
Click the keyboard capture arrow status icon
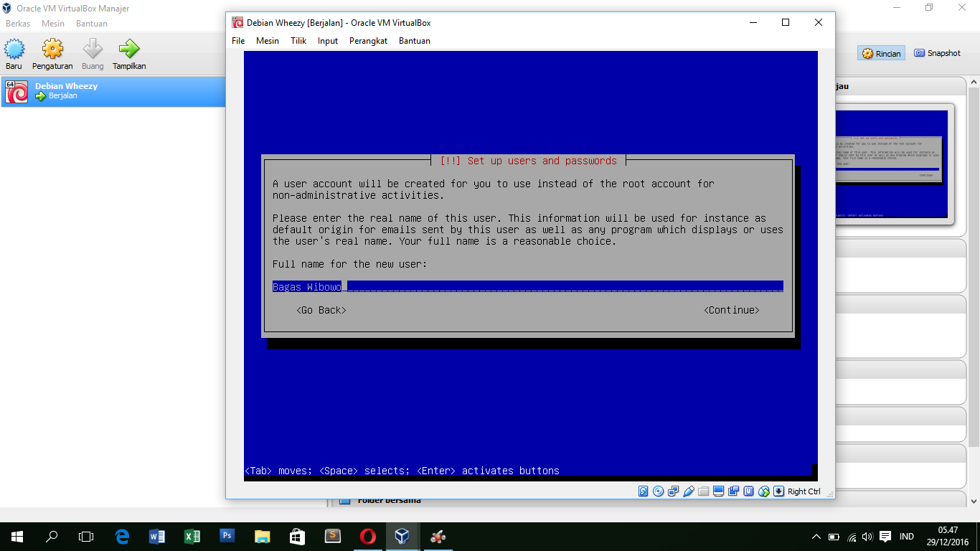pos(778,491)
